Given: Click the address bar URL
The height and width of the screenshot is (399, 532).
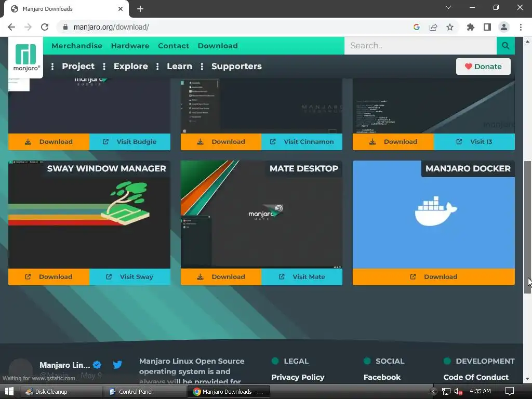Looking at the screenshot, I should 111,27.
